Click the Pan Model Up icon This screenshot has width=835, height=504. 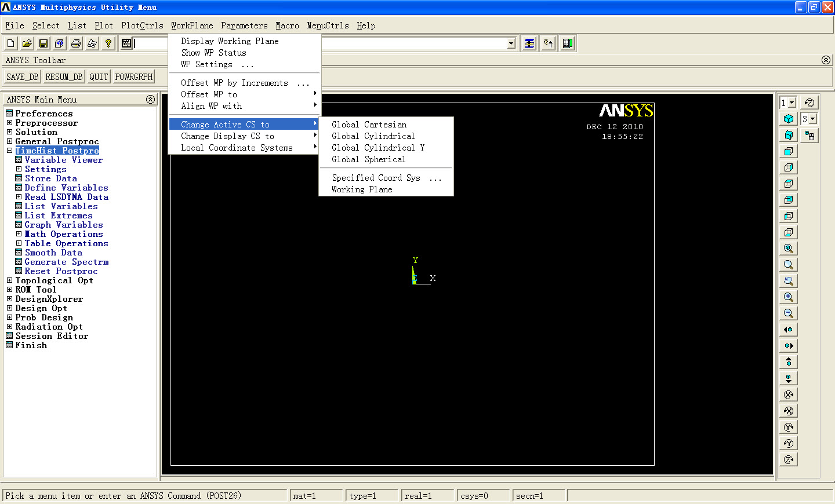789,362
